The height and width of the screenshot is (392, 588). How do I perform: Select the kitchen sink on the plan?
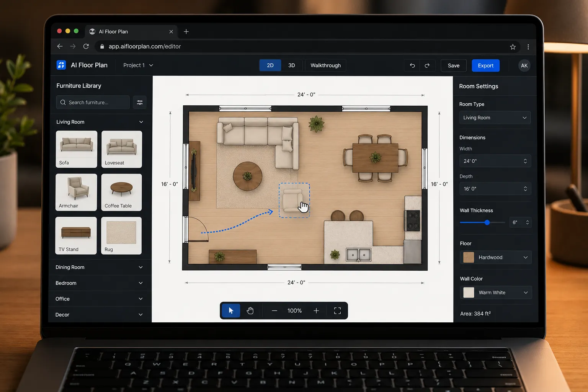point(359,255)
